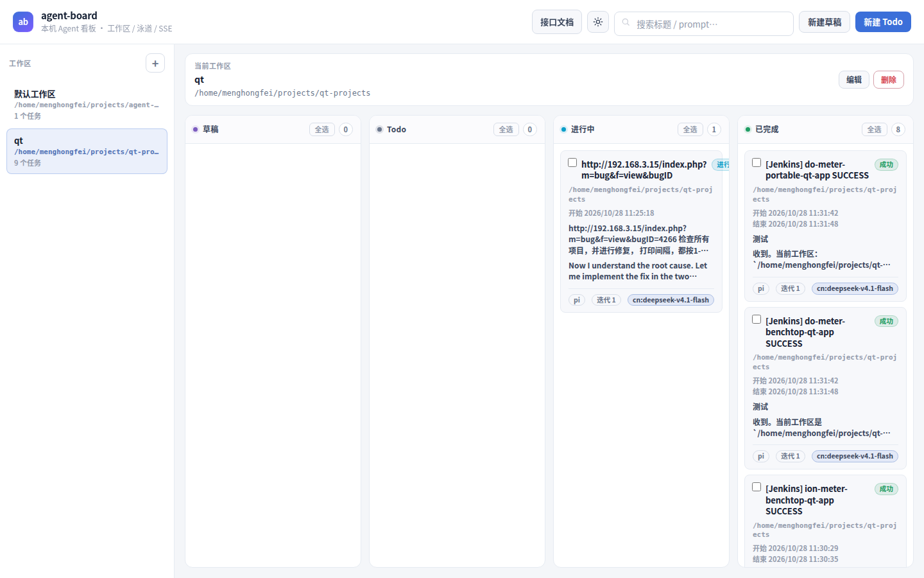Image resolution: width=924 pixels, height=578 pixels.
Task: Click the pi tag on the in-progress card
Action: pyautogui.click(x=577, y=300)
